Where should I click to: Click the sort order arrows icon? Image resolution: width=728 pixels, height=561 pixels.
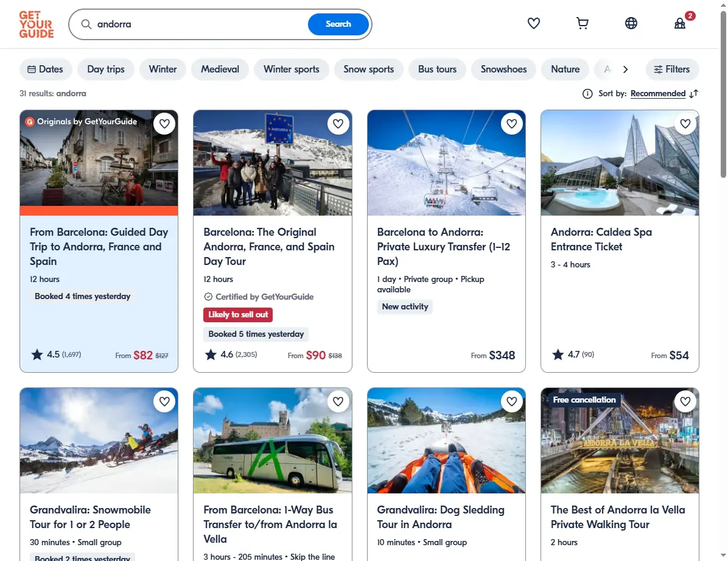coord(694,94)
